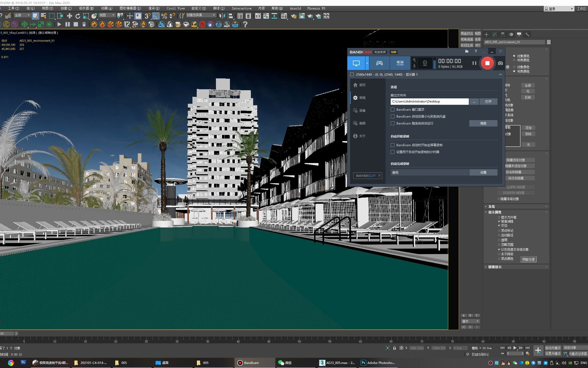The width and height of the screenshot is (588, 368).
Task: Click the Phoenix FD fire preset icon
Action: point(94,24)
